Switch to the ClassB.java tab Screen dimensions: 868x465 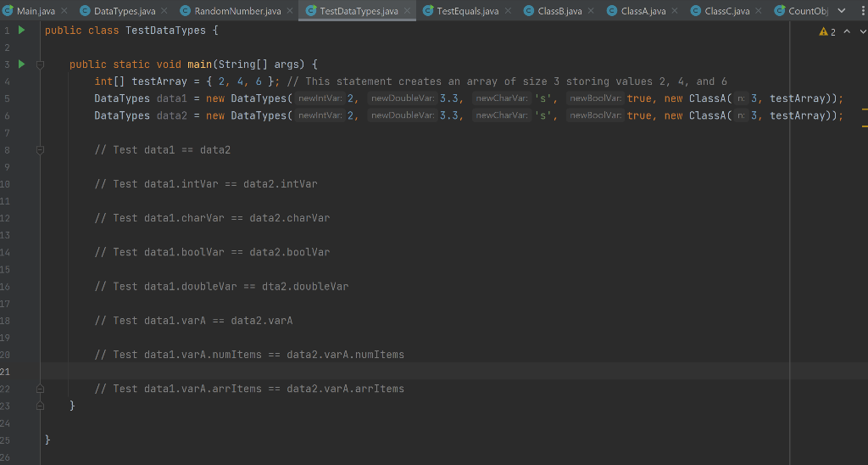(x=559, y=10)
